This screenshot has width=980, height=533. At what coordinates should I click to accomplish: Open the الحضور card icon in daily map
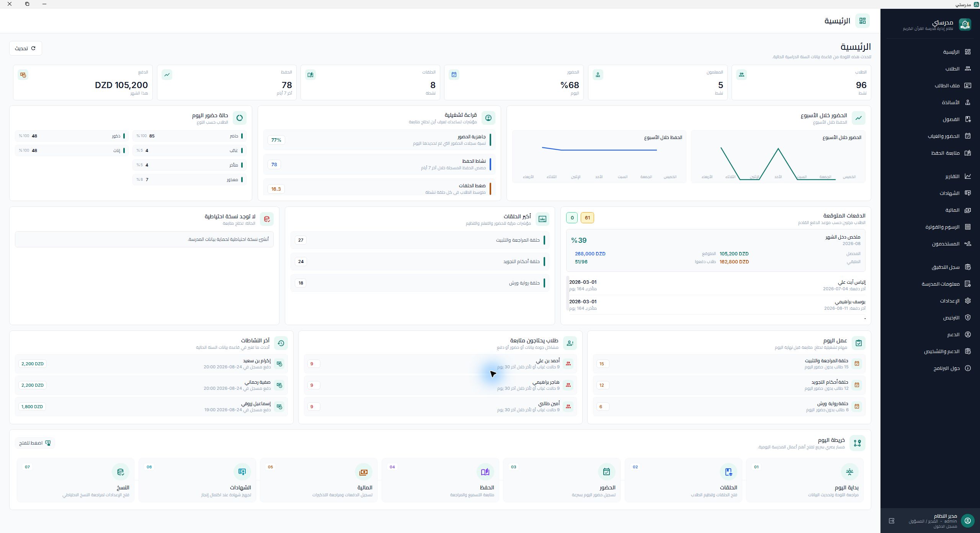(x=606, y=472)
